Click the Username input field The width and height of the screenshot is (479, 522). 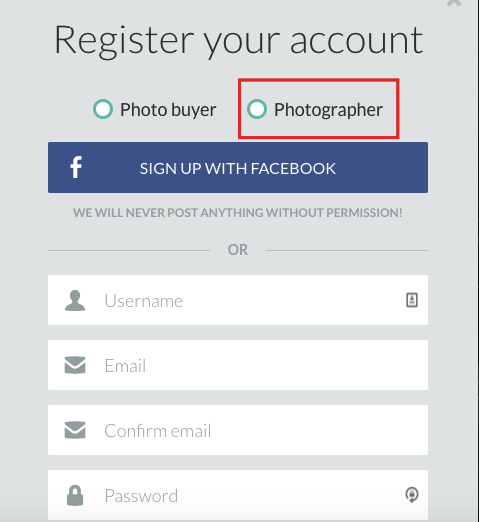point(238,300)
